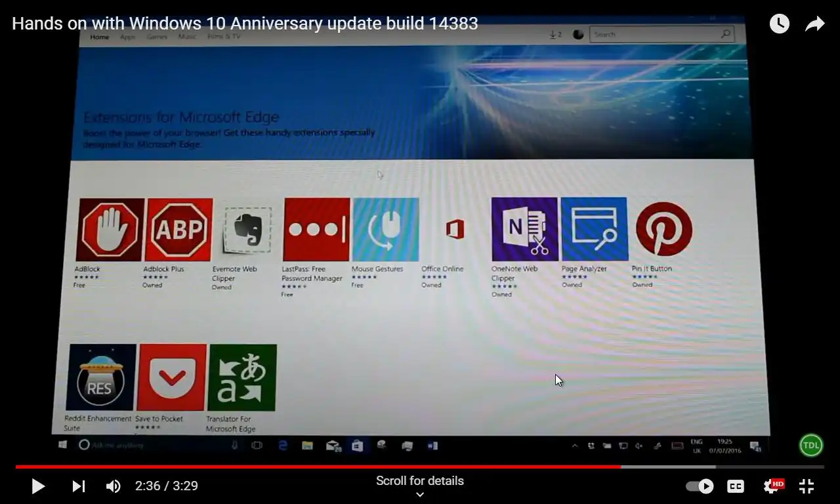Switch to the Films & TV tab

coord(224,36)
